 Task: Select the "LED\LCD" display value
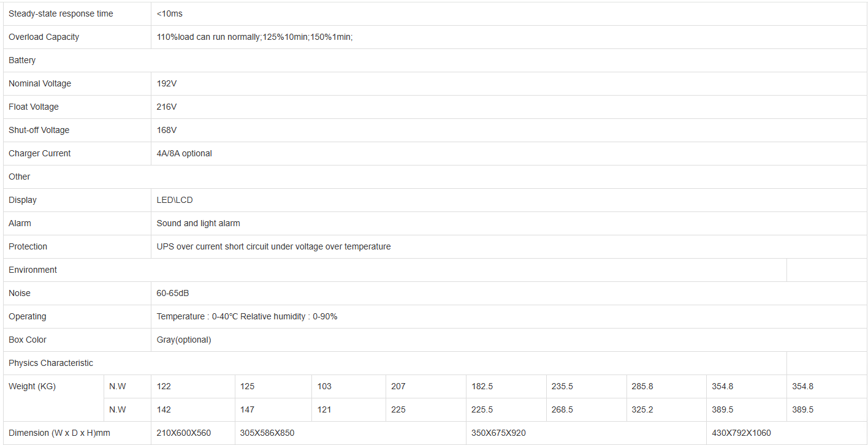point(175,200)
